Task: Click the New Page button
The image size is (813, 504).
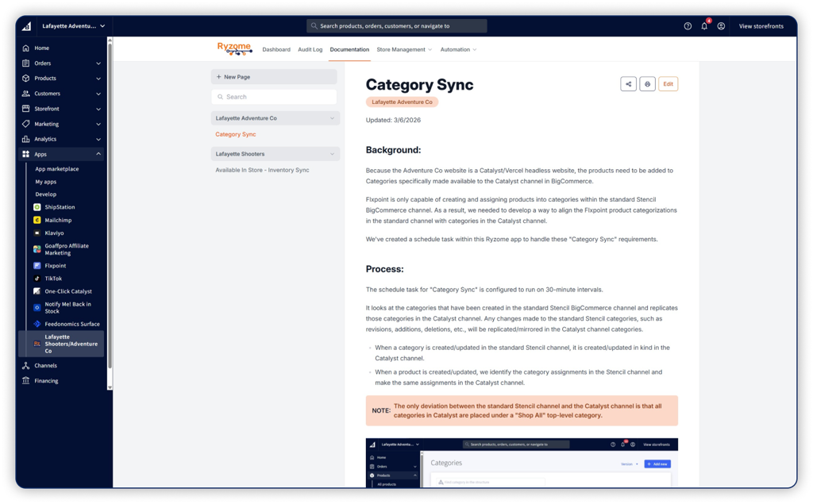Action: [274, 77]
